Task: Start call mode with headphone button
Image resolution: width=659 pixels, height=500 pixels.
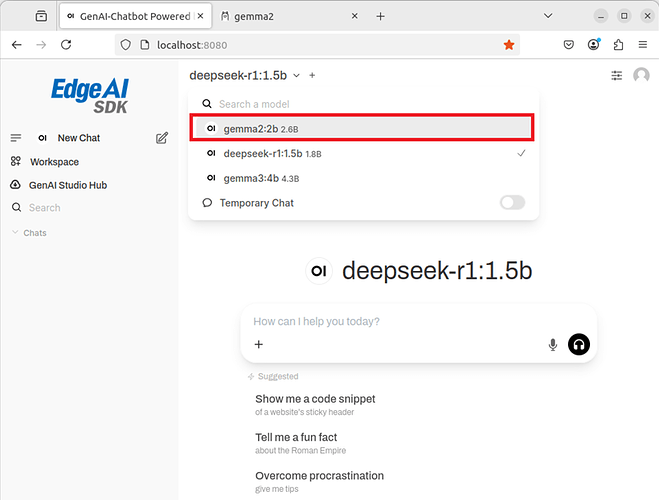Action: (x=579, y=345)
